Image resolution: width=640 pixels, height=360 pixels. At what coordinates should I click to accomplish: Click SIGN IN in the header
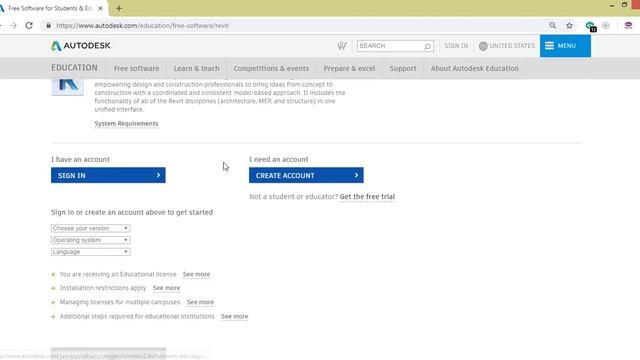pyautogui.click(x=456, y=46)
